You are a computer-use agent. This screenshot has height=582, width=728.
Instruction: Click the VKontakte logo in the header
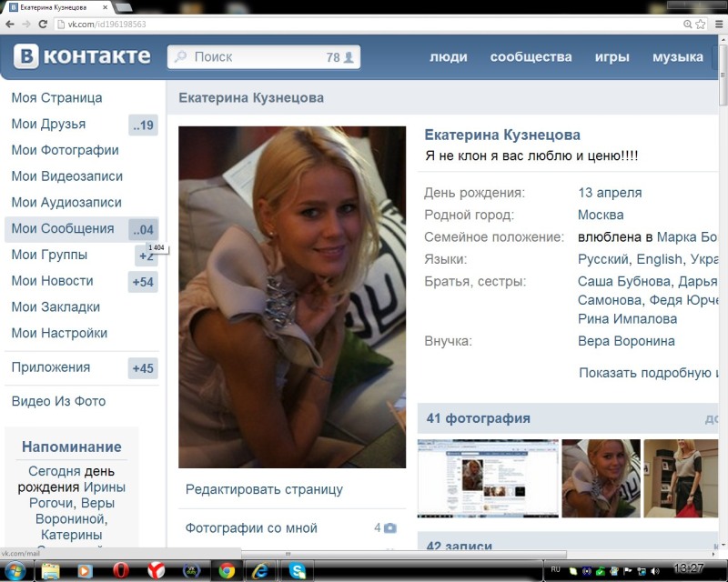point(82,56)
